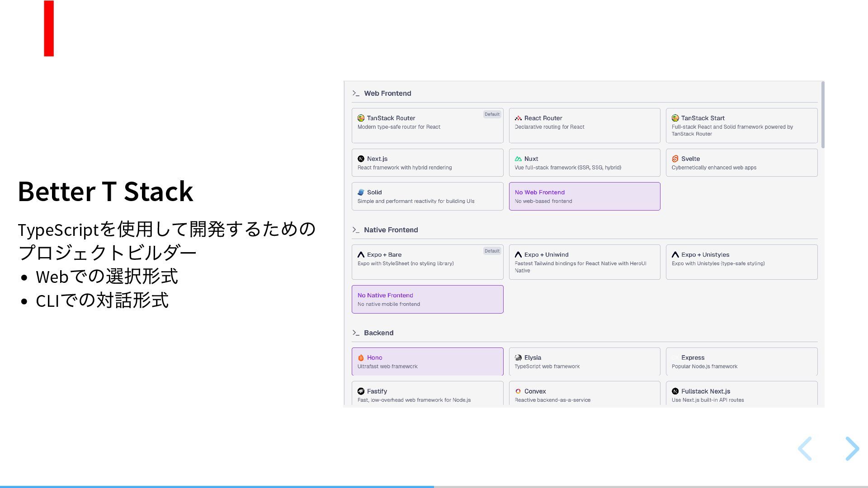Image resolution: width=868 pixels, height=488 pixels.
Task: Click 'No native mobile frontend' description text
Action: coord(389,304)
